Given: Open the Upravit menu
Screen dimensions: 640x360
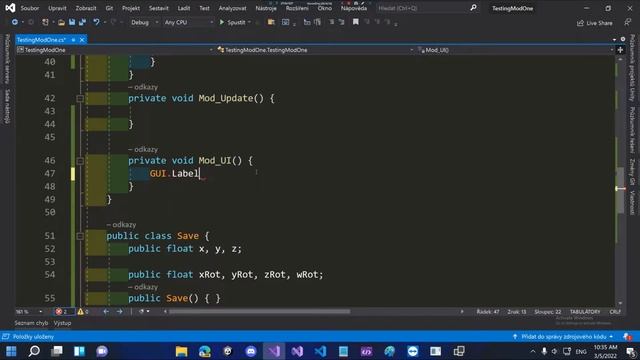Looking at the screenshot, I should point(57,8).
